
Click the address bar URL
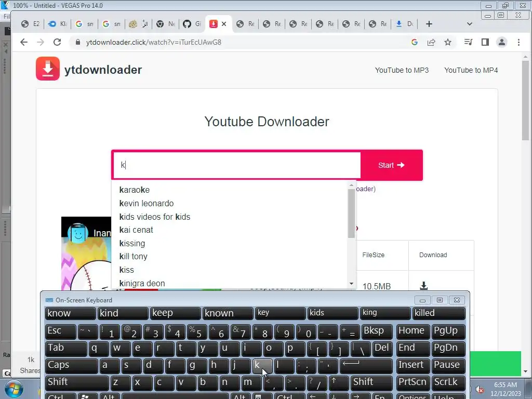[x=154, y=42]
